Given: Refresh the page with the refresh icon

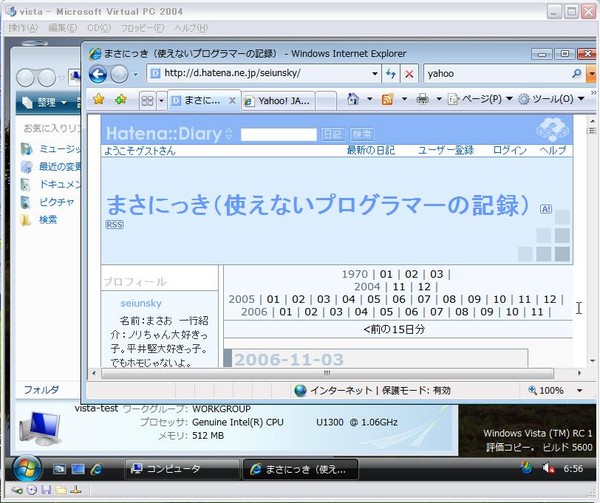Looking at the screenshot, I should (391, 73).
